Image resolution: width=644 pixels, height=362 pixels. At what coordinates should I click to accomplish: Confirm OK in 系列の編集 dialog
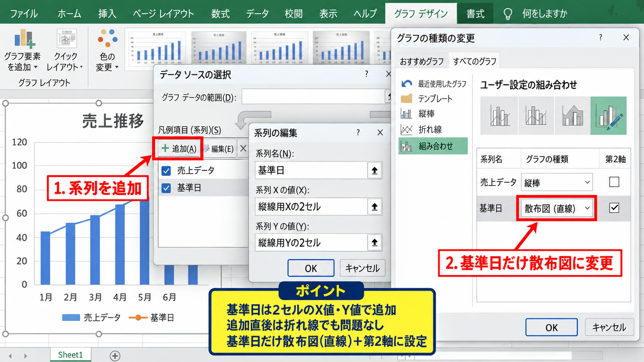point(311,268)
